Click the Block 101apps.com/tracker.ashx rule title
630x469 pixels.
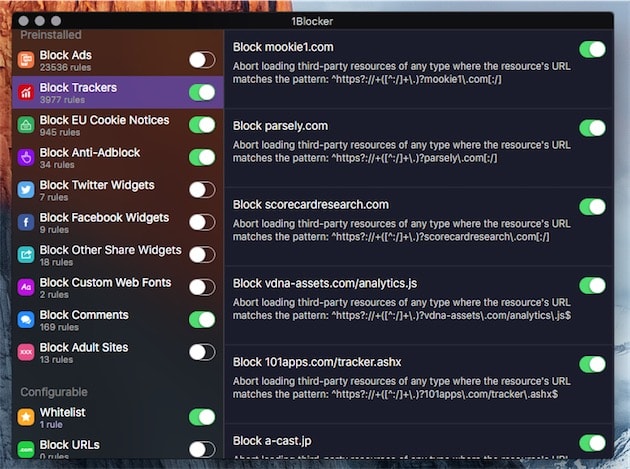tap(317, 362)
